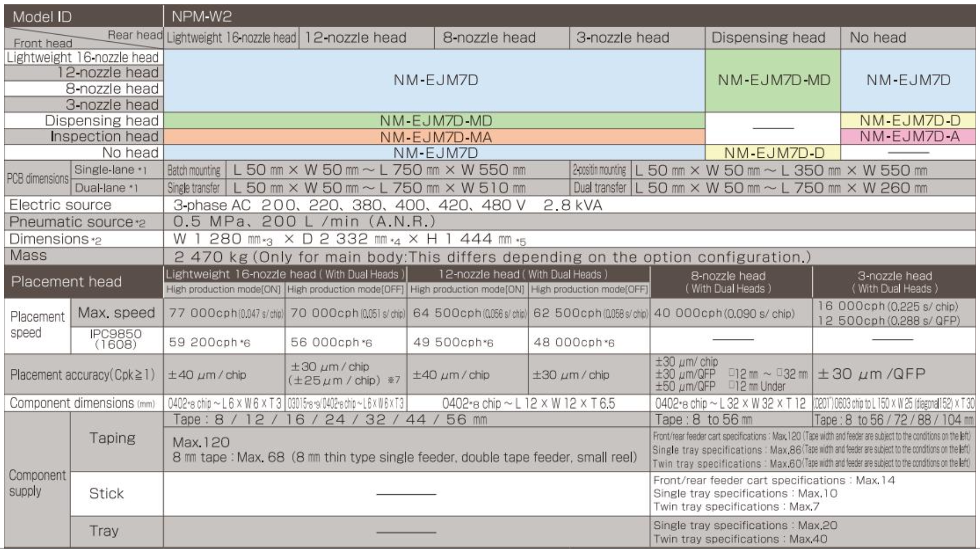Screen dimensions: 980x549
Task: Click the 'Dual transfer' cell
Action: [x=599, y=188]
